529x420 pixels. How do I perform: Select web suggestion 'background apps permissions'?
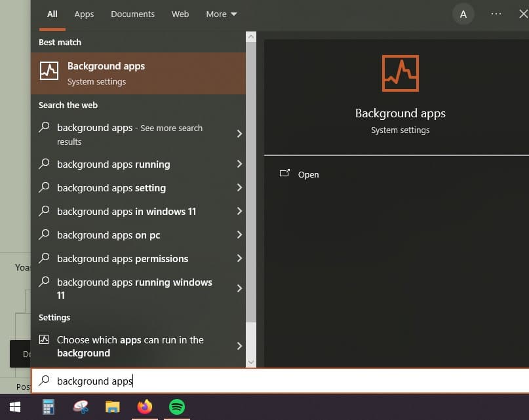tap(138, 259)
